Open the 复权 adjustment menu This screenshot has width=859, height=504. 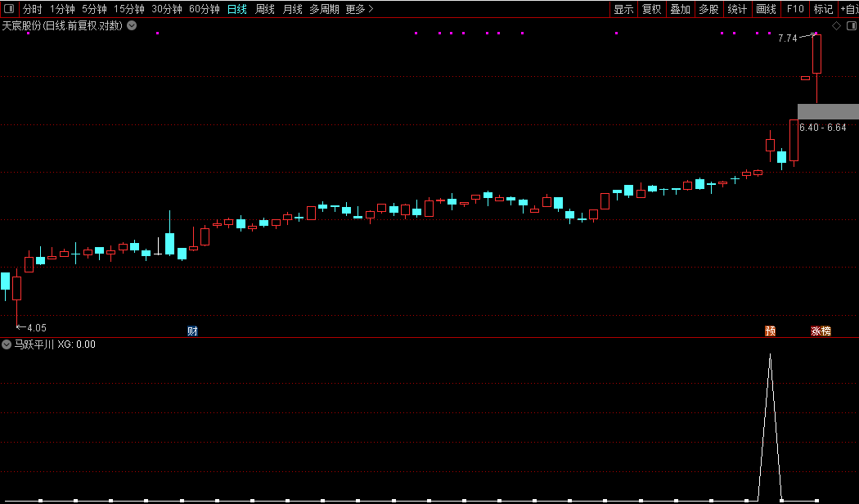(652, 9)
